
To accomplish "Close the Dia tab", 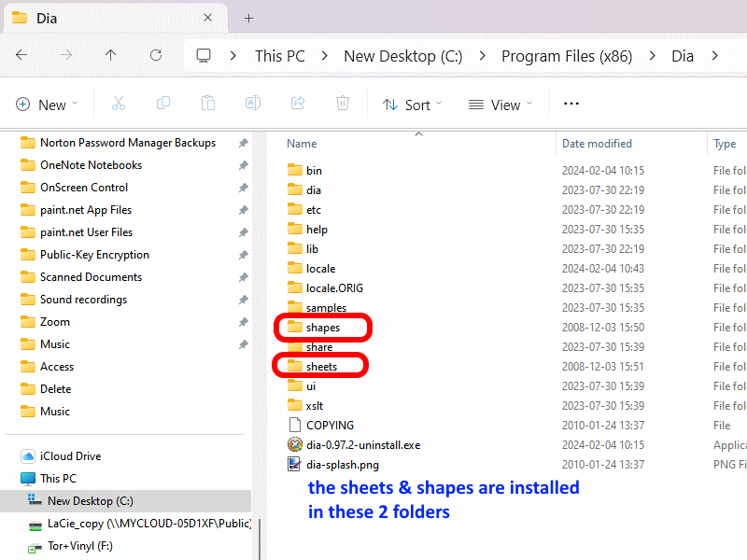I will click(x=207, y=18).
